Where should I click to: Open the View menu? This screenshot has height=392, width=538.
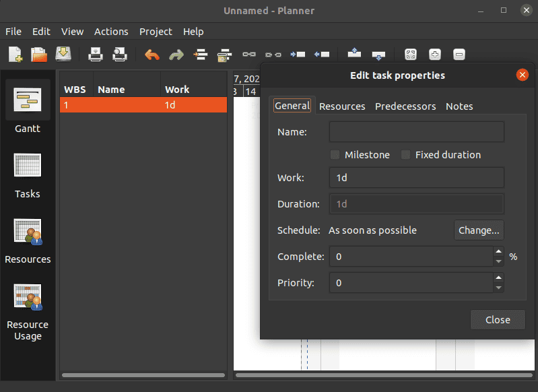coord(73,32)
